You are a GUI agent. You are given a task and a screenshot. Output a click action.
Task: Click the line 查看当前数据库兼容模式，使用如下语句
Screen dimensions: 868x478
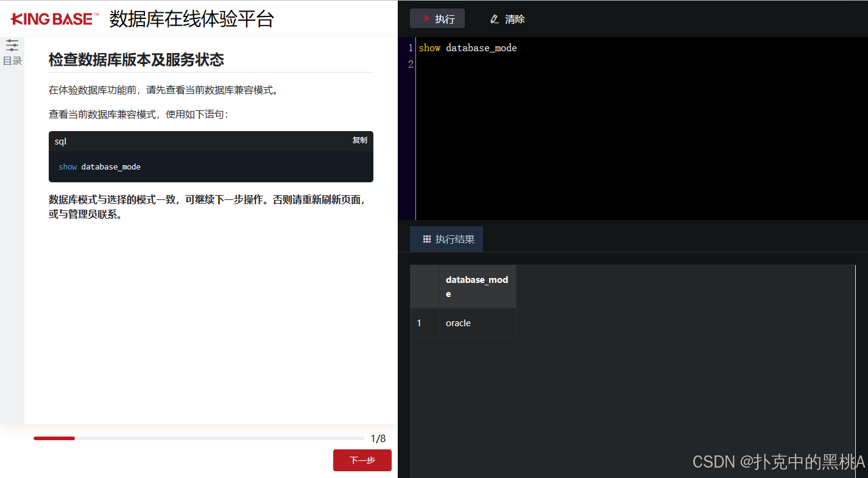coord(139,114)
